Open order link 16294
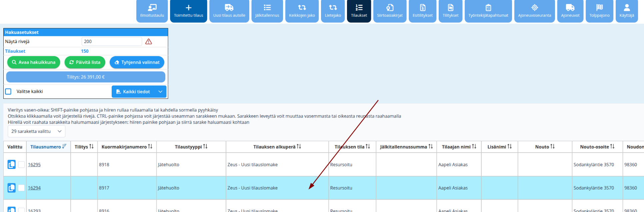 [x=34, y=188]
